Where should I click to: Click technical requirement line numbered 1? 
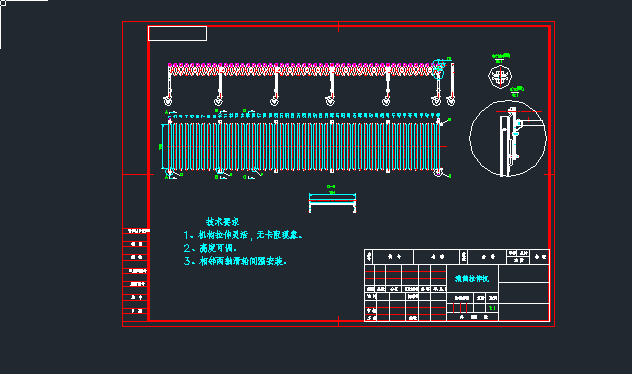(x=243, y=235)
